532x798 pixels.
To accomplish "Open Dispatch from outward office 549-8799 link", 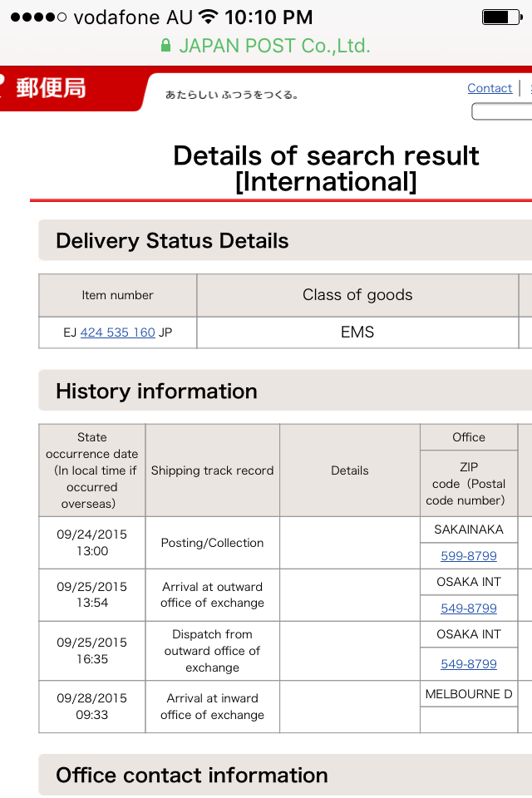I will (x=469, y=664).
